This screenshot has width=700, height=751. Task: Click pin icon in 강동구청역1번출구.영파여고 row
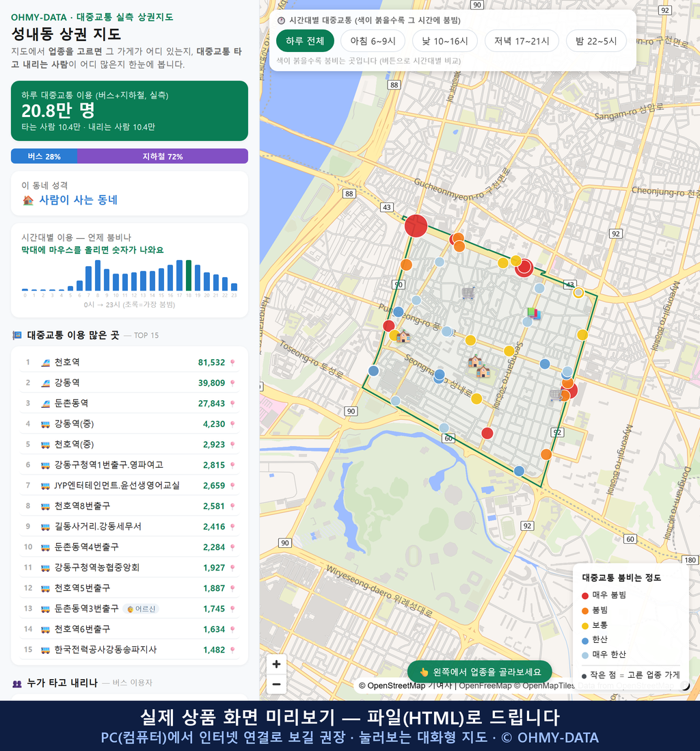pyautogui.click(x=232, y=465)
